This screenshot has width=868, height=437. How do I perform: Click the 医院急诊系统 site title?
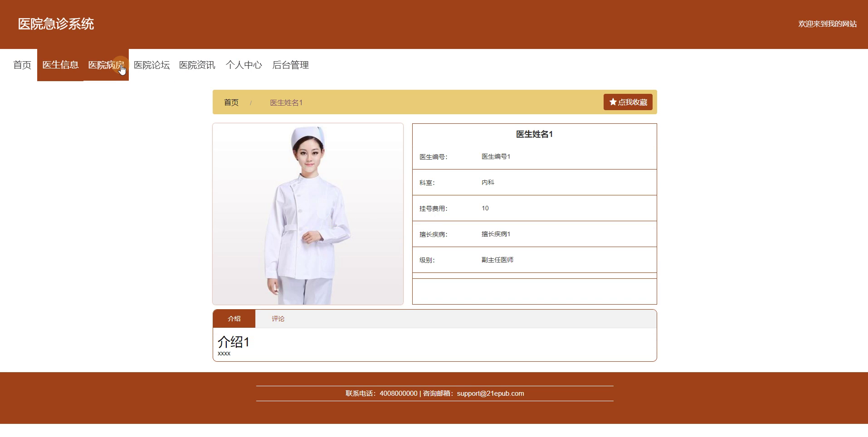56,24
